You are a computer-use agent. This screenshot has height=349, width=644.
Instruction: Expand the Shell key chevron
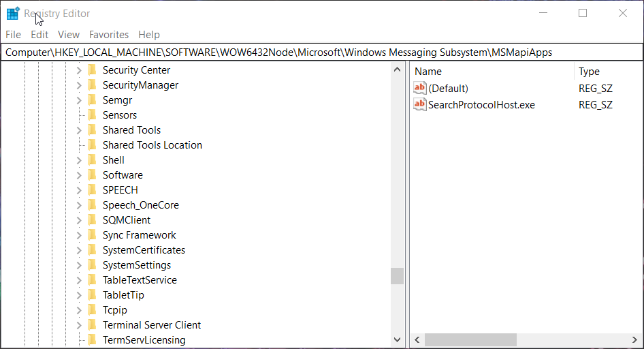tap(79, 160)
